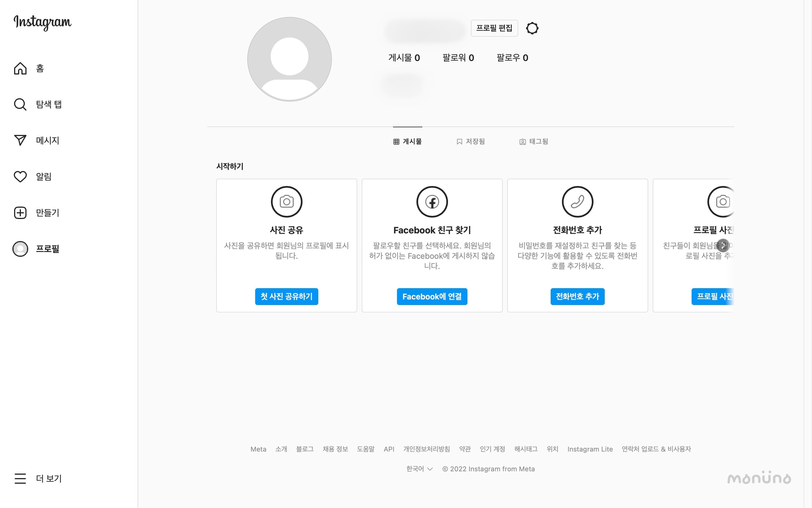Click 게시물 0 count
The image size is (812, 508).
pyautogui.click(x=404, y=58)
